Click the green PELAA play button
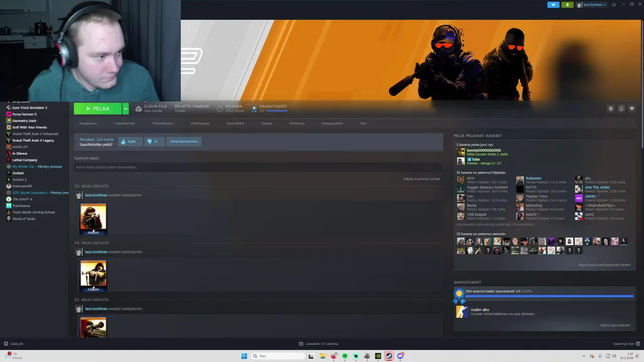Image resolution: width=644 pixels, height=362 pixels. 98,109
